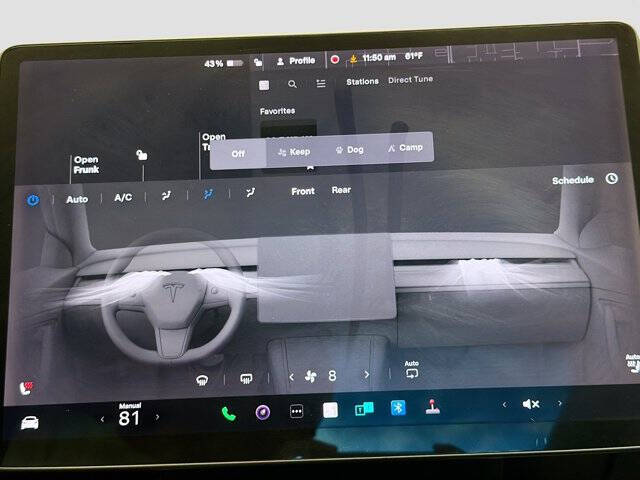The image size is (640, 480).
Task: Tap the lock icon in the status bar
Action: 258,62
